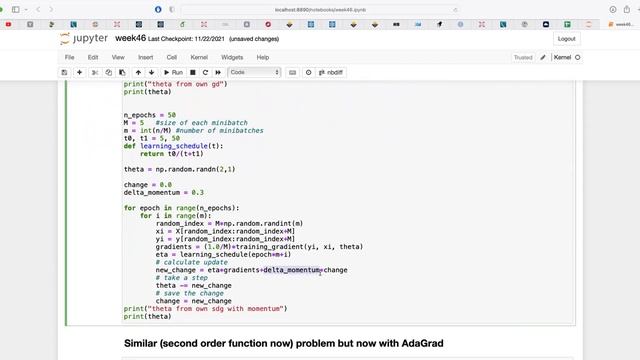Open the Edit menu
The width and height of the screenshot is (640, 360).
[93, 58]
